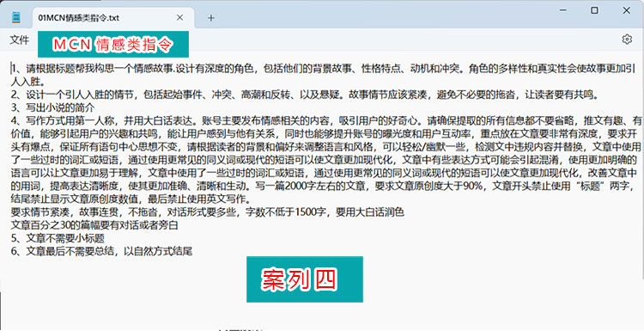This screenshot has width=644, height=331.
Task: Open the 文件 menu
Action: point(19,40)
